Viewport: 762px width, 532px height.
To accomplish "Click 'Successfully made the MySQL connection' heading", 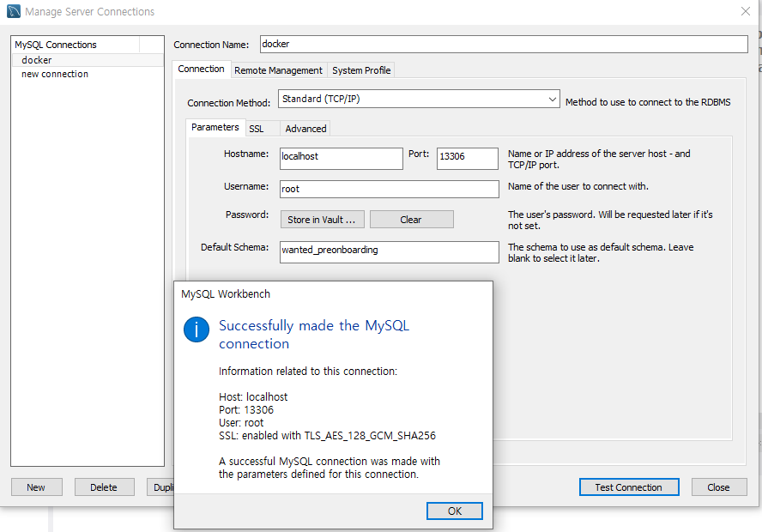I will tap(314, 335).
